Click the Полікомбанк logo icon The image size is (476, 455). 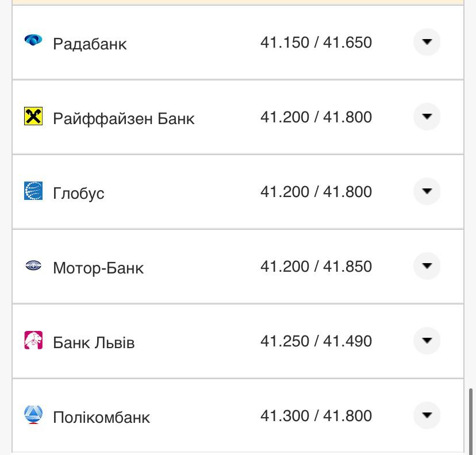point(33,415)
